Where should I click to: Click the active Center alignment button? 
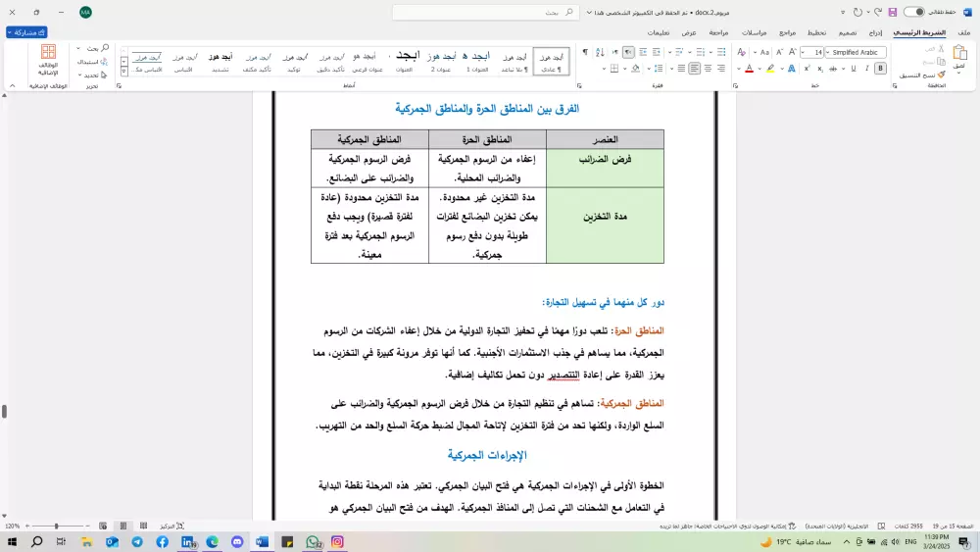point(695,69)
